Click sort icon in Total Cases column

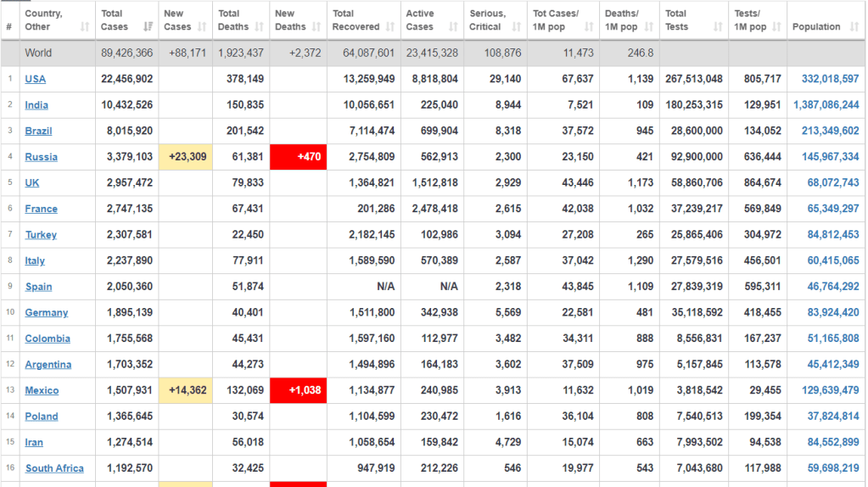(x=148, y=27)
